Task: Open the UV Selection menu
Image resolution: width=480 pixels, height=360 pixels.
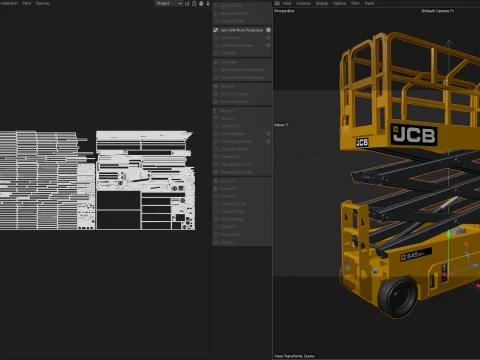Action: pos(9,3)
